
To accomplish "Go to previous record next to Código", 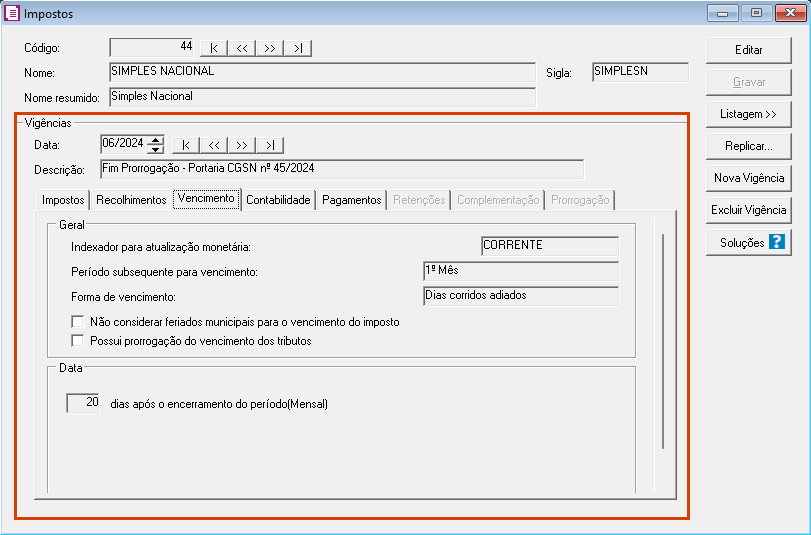I will pyautogui.click(x=242, y=48).
